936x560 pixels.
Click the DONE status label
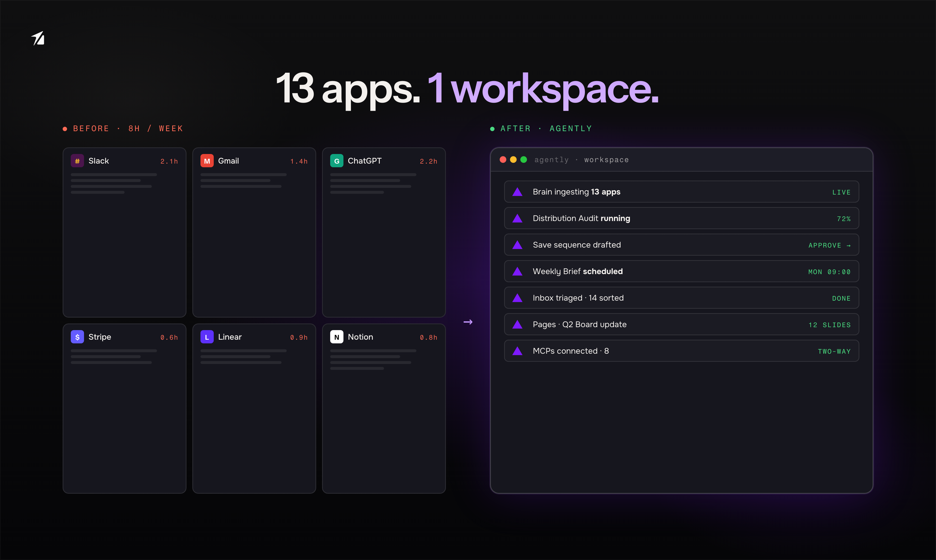coord(842,298)
